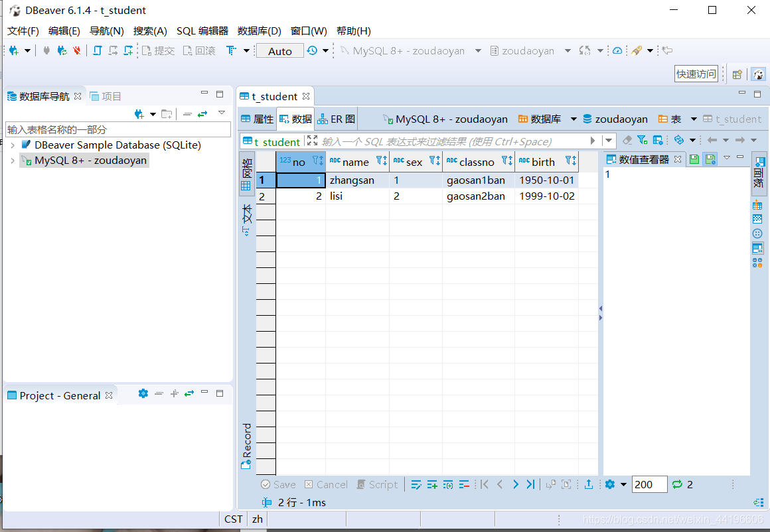Click the export results upload icon
Screen dimensions: 770x532
(x=589, y=484)
